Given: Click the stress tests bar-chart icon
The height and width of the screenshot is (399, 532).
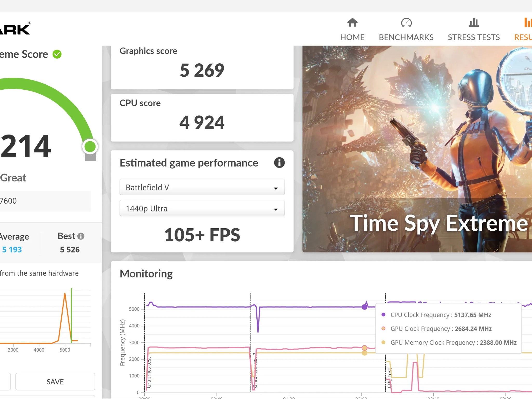Looking at the screenshot, I should 474,22.
